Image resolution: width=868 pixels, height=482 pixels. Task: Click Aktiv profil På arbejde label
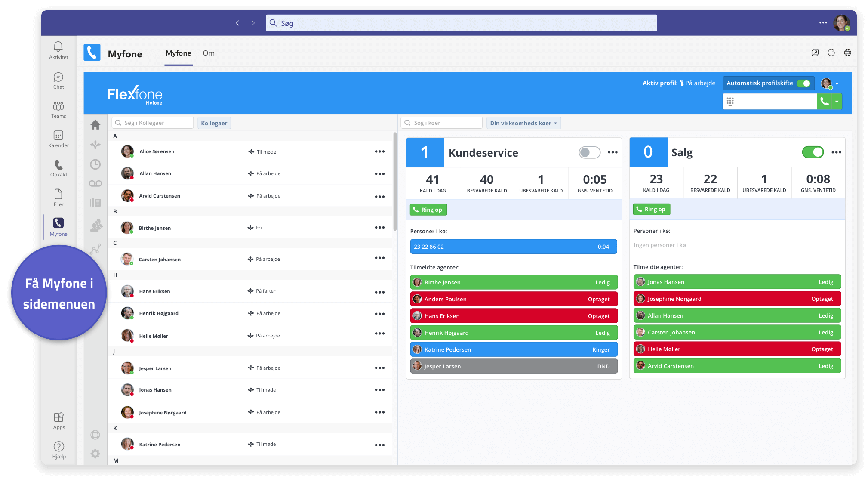(x=678, y=83)
